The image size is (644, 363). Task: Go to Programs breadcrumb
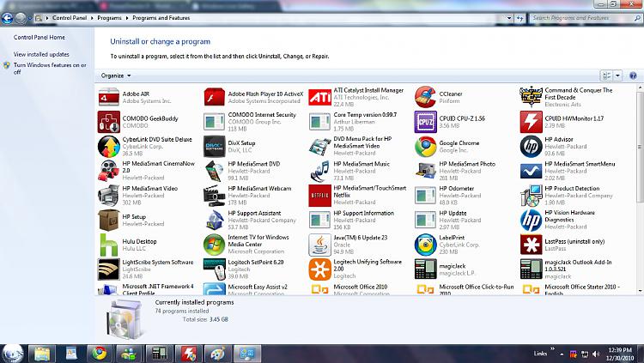tap(109, 18)
